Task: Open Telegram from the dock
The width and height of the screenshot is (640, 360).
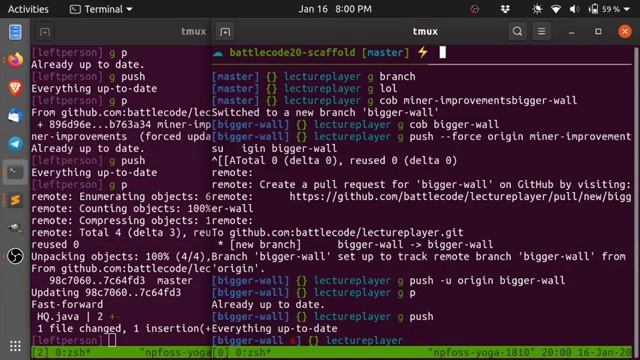Action: click(x=15, y=144)
